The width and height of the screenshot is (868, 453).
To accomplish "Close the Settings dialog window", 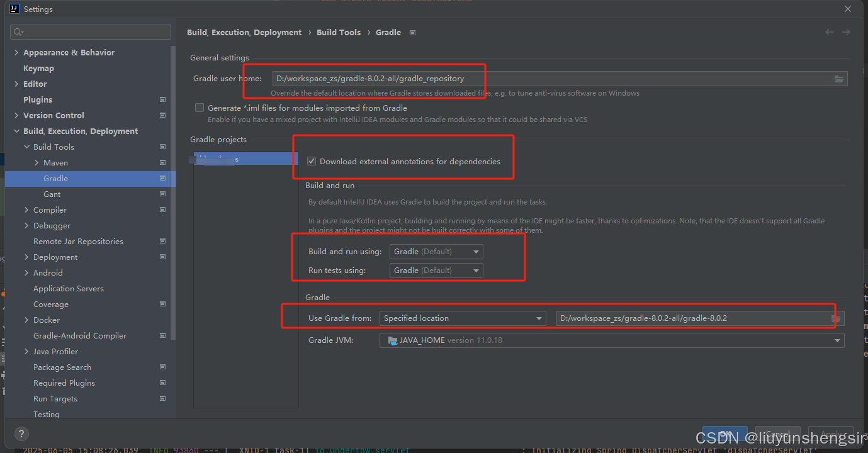I will (x=848, y=9).
